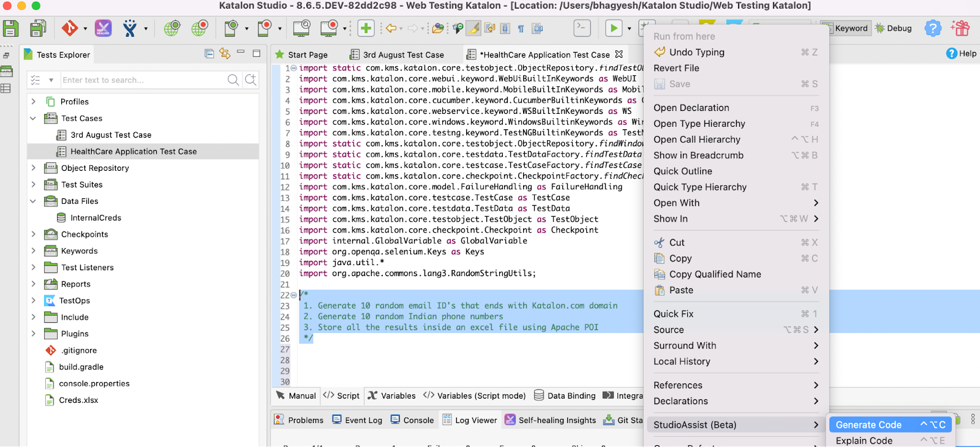Select Creds.xlsx in Tests Explorer
Viewport: 980px width, 447px height.
pyautogui.click(x=78, y=400)
